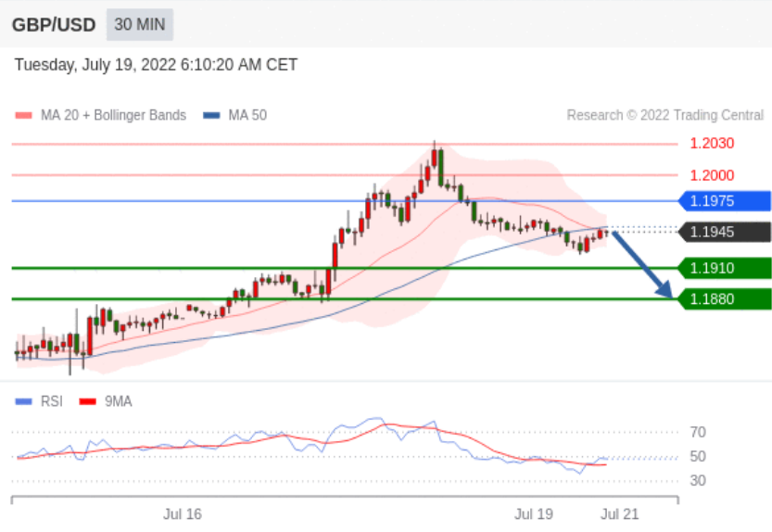Click the 9MA red legend swatch
This screenshot has width=772, height=532.
tap(88, 402)
